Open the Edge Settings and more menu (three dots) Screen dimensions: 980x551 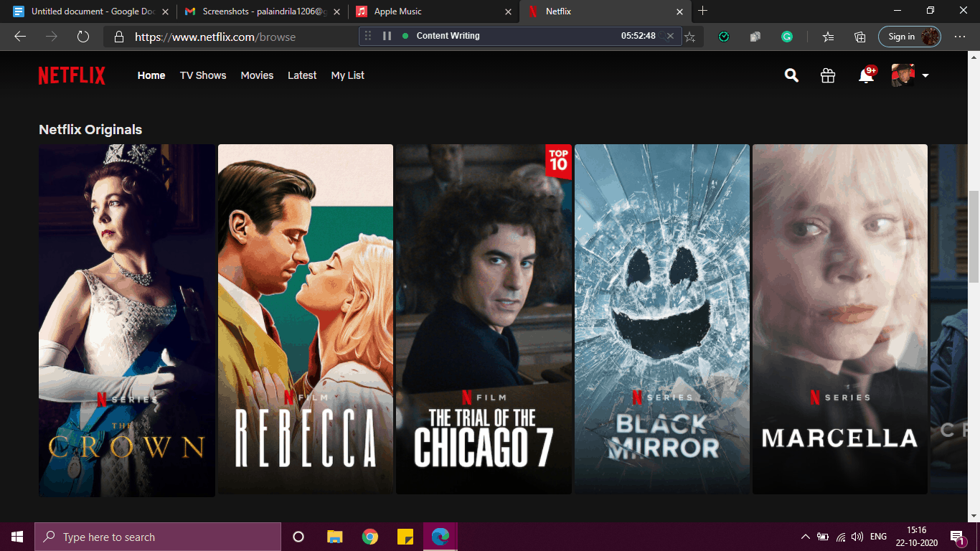point(960,37)
